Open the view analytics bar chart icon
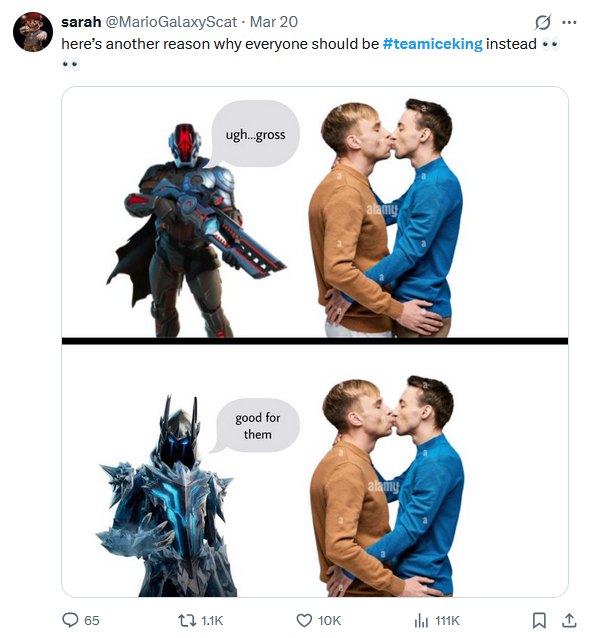This screenshot has width=591, height=638. (x=421, y=620)
